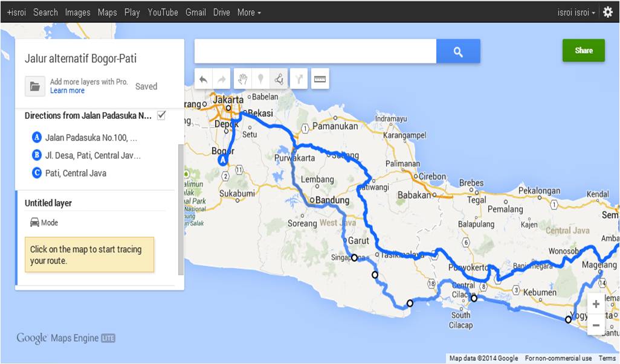Click the Redo arrow in map toolbar
The width and height of the screenshot is (620, 364).
[x=222, y=79]
